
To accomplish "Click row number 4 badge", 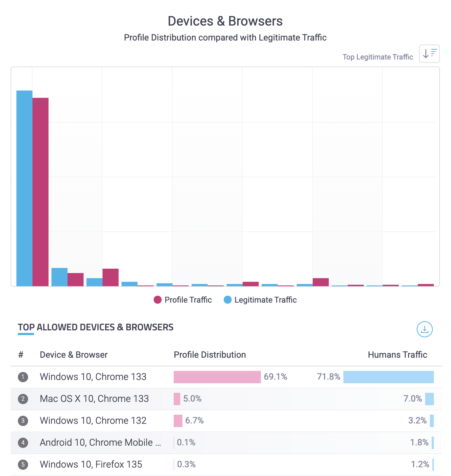I will pyautogui.click(x=23, y=443).
